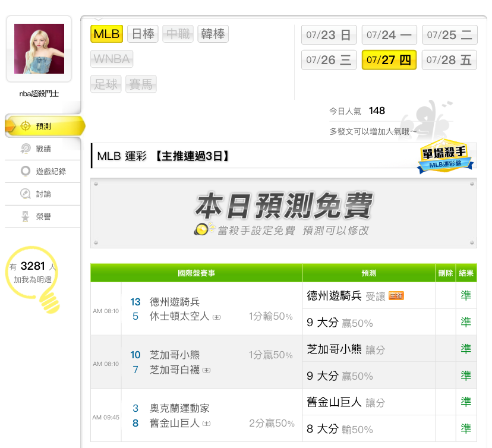Click the 3281 follower count
The height and width of the screenshot is (448, 492).
pyautogui.click(x=33, y=266)
